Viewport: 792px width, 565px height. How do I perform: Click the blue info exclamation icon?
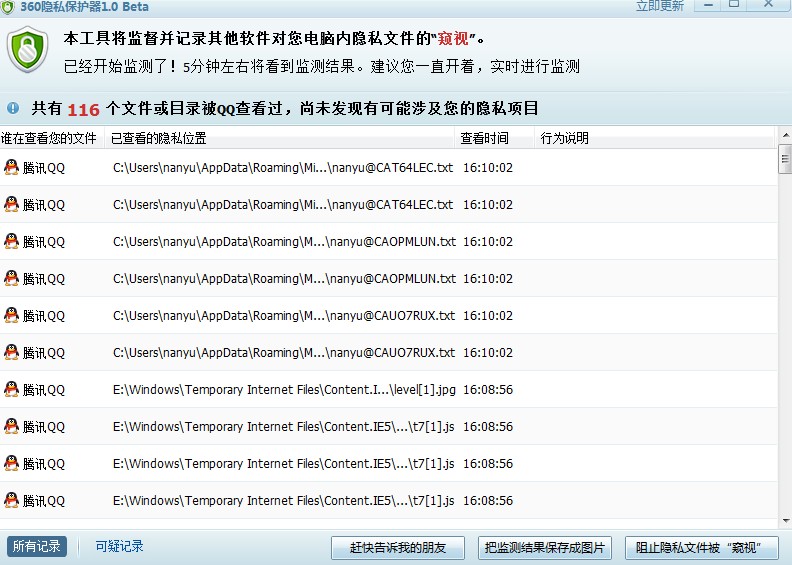pyautogui.click(x=13, y=108)
